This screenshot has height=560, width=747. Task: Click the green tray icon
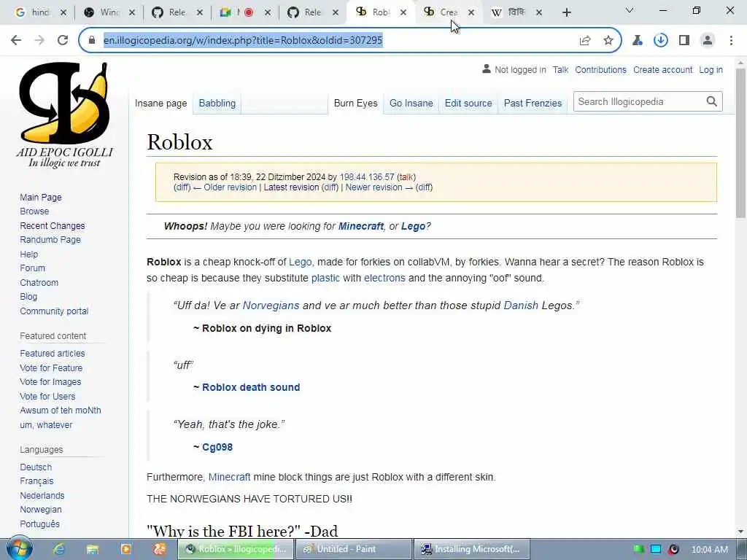point(639,549)
